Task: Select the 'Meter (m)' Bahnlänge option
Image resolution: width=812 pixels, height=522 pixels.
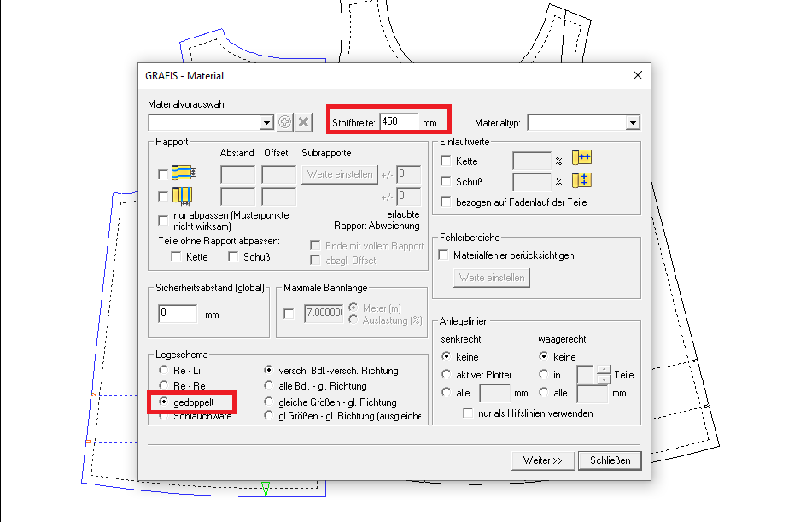Action: (353, 308)
